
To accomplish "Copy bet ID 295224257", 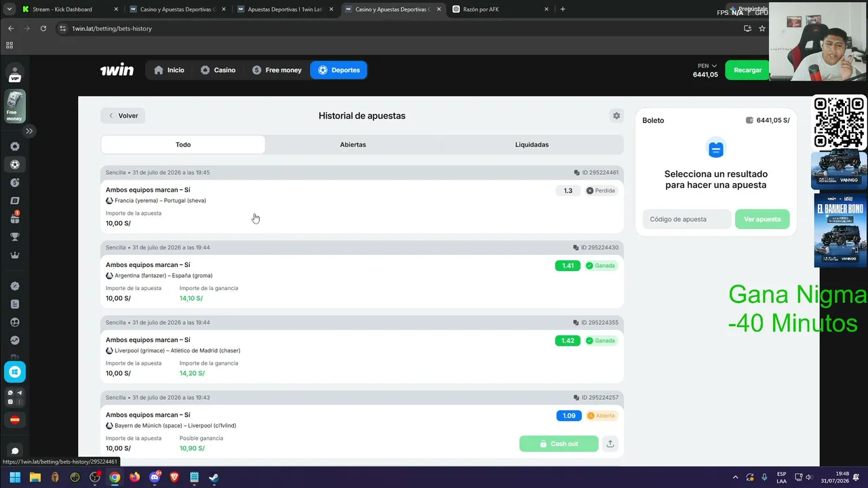I will pyautogui.click(x=576, y=398).
